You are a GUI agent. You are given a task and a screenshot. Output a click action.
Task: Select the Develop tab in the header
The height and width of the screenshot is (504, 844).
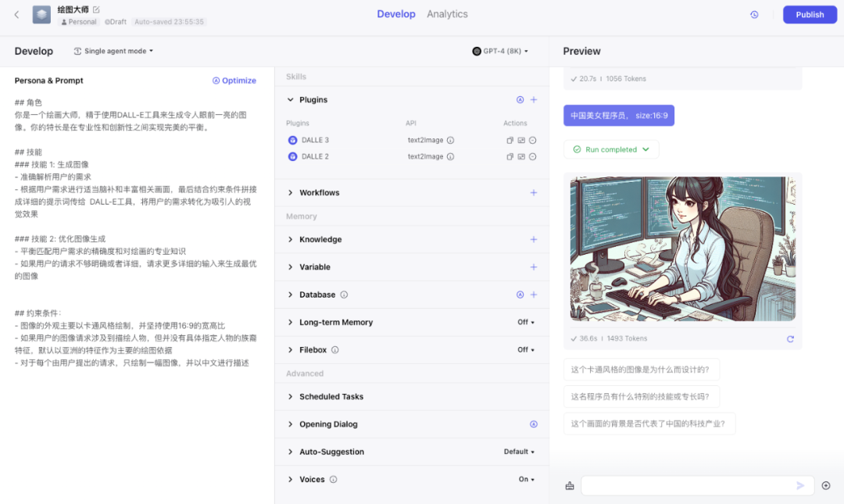coord(396,14)
